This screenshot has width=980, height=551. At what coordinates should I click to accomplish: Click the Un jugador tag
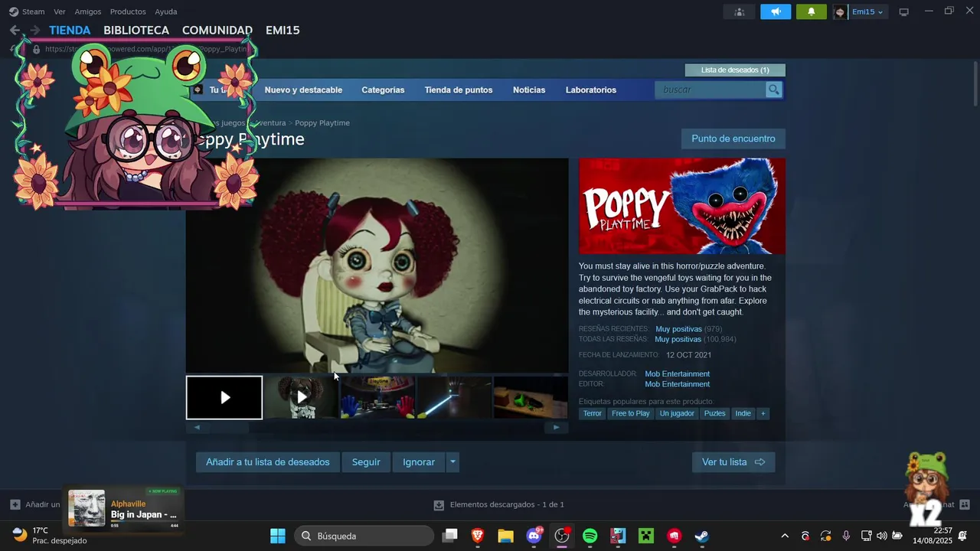[x=677, y=413]
